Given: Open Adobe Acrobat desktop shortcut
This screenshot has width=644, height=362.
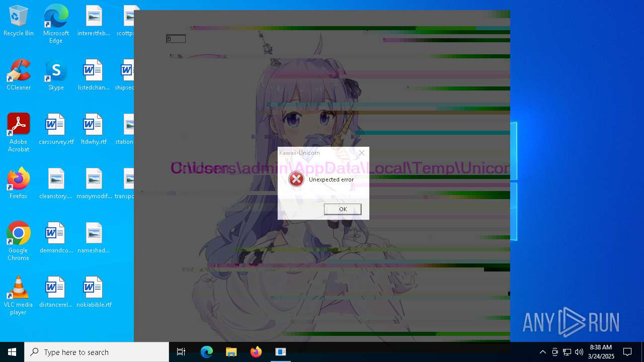Looking at the screenshot, I should [19, 133].
